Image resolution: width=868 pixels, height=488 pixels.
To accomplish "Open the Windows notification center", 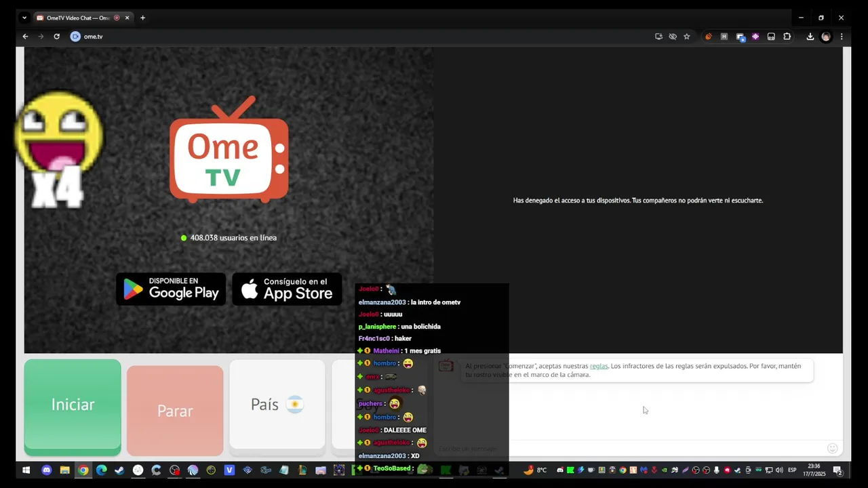I will pyautogui.click(x=837, y=470).
